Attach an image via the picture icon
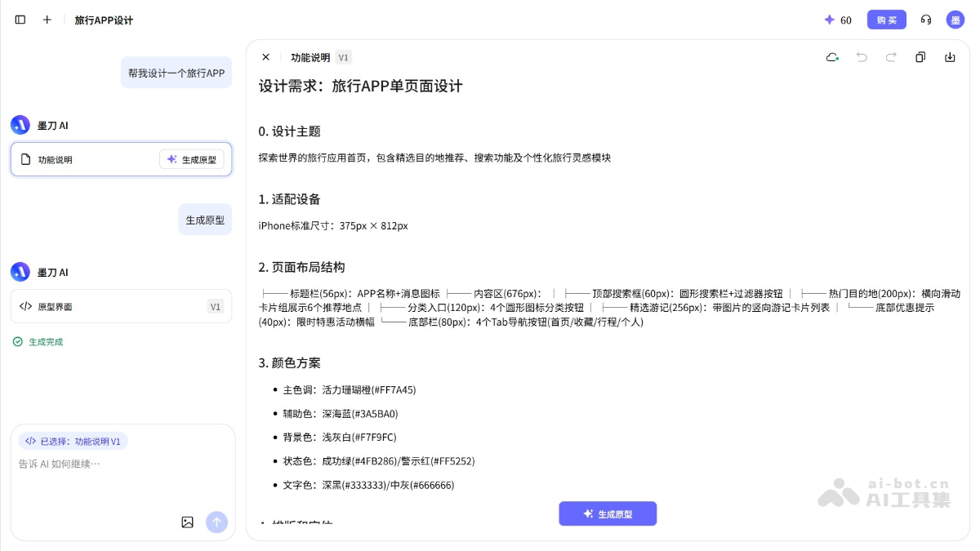 pos(188,522)
